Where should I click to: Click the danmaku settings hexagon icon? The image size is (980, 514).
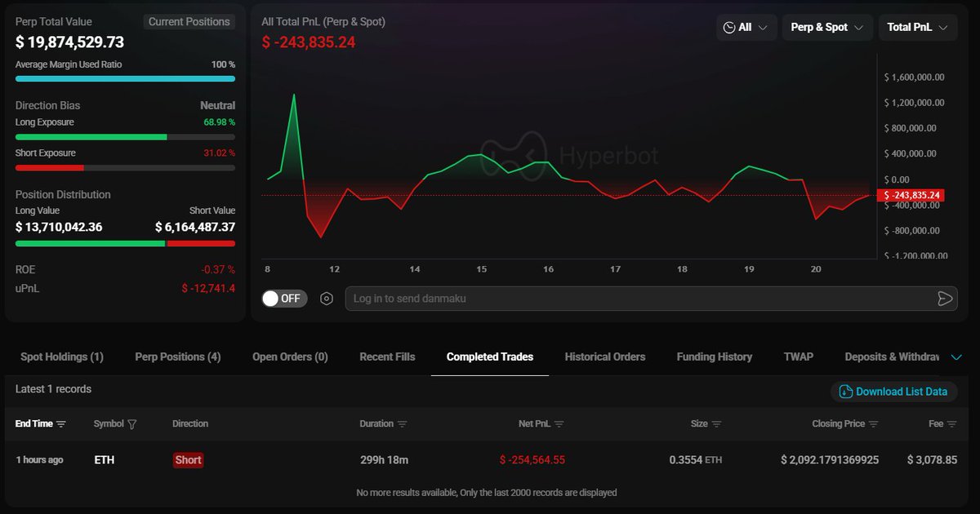[327, 299]
